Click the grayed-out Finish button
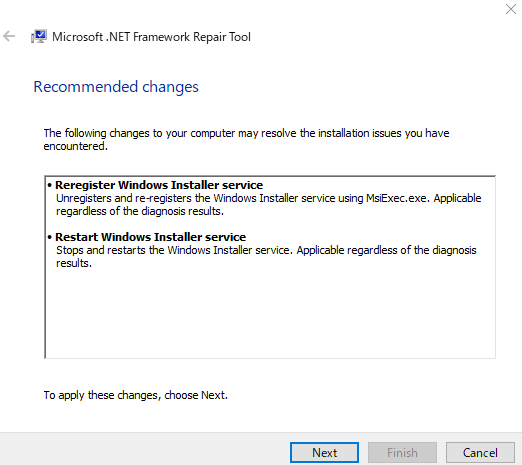Screen dimensions: 522x465 (402, 452)
